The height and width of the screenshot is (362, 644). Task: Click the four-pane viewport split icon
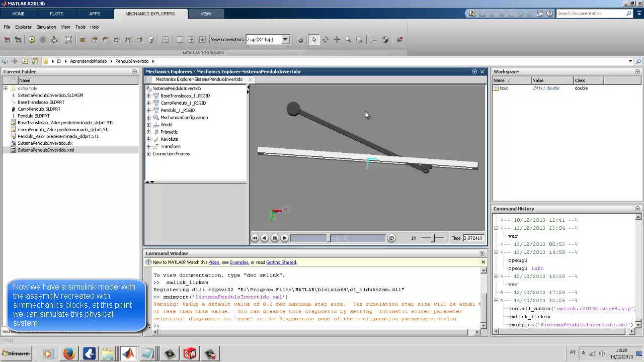tap(165, 39)
